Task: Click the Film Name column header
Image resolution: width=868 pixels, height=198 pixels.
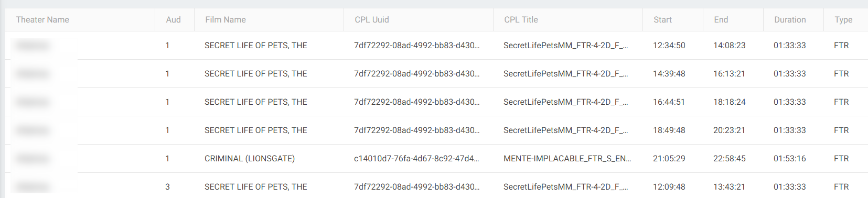Action: click(x=226, y=20)
